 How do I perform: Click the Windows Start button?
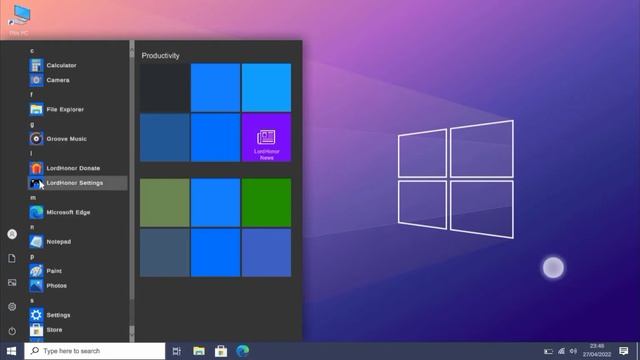11,351
